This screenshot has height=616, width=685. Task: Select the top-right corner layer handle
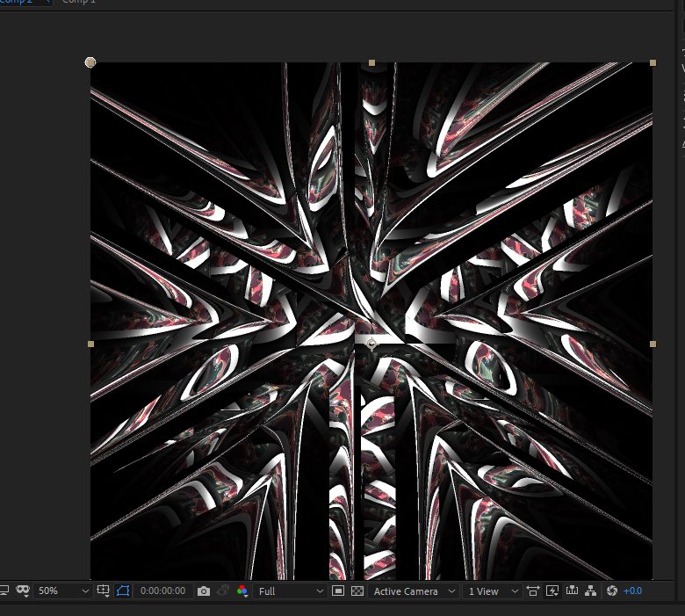(653, 63)
